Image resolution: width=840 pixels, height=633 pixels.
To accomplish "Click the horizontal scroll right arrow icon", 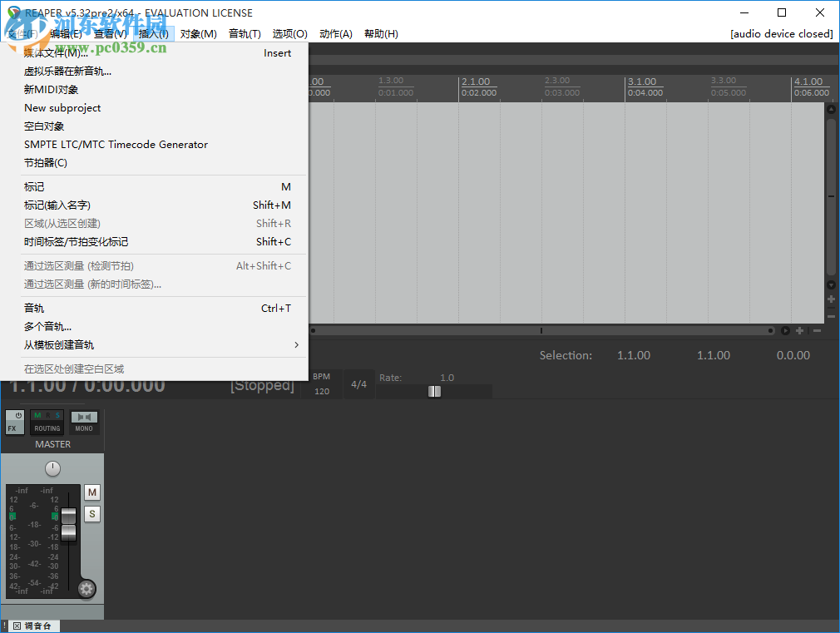I will (785, 331).
